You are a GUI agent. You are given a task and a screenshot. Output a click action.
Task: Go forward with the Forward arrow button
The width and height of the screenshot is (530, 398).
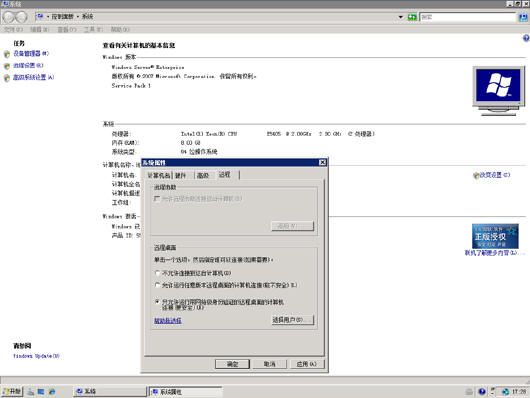point(21,17)
